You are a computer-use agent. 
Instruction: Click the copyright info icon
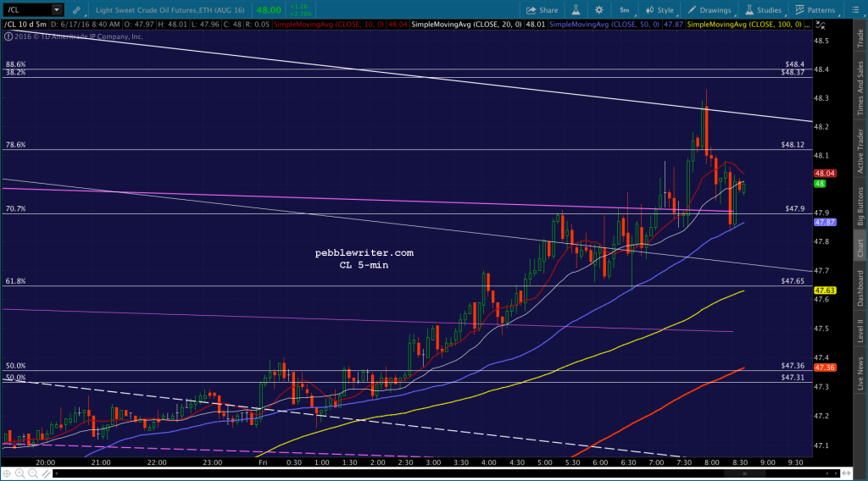[8, 36]
